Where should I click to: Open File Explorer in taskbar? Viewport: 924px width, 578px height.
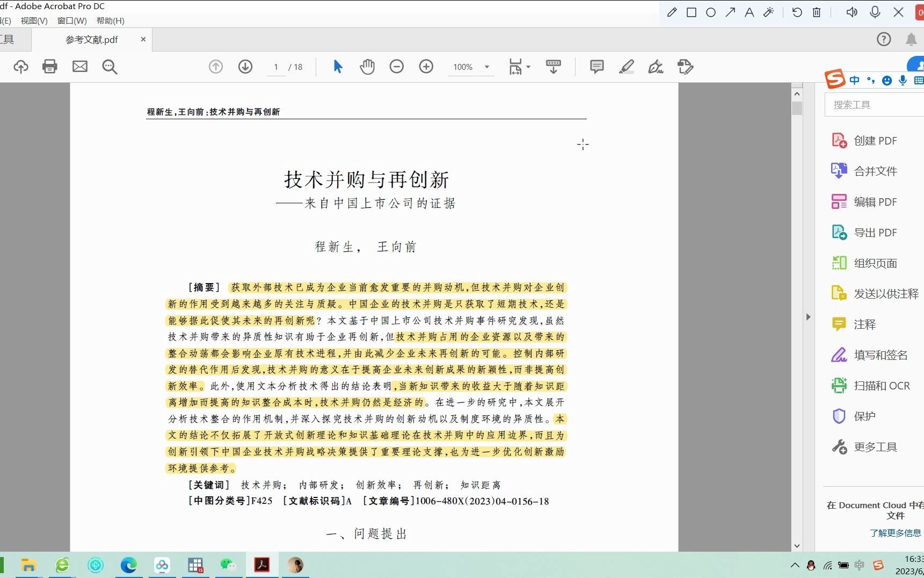point(28,565)
